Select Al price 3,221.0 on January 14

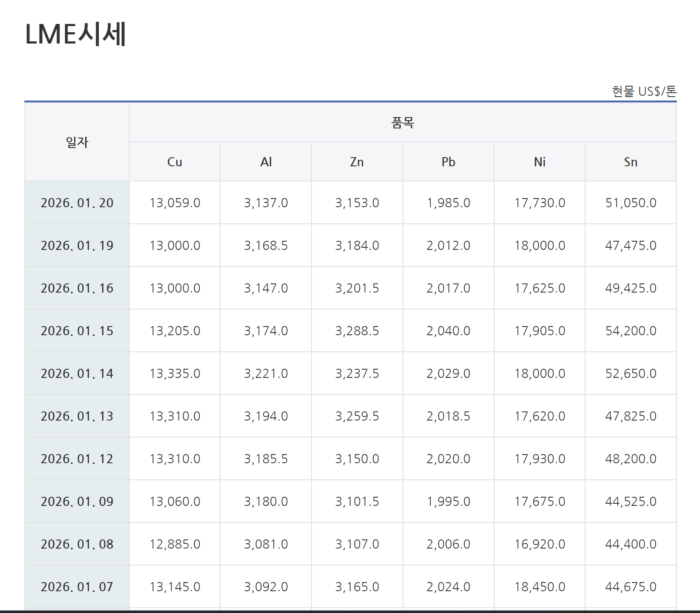click(x=266, y=374)
